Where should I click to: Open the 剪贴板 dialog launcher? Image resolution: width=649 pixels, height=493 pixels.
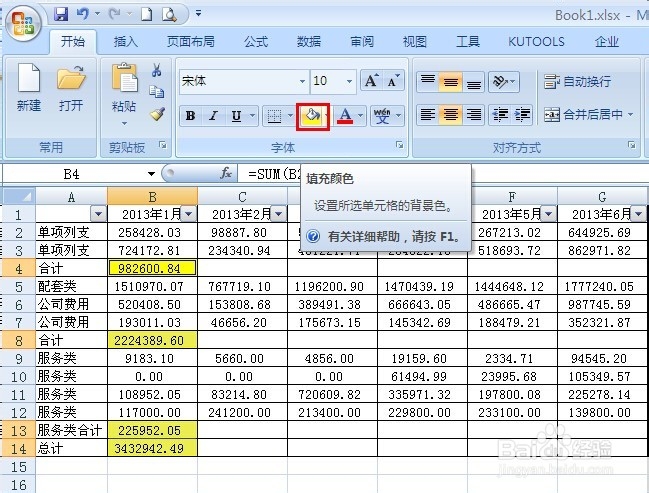pyautogui.click(x=163, y=144)
